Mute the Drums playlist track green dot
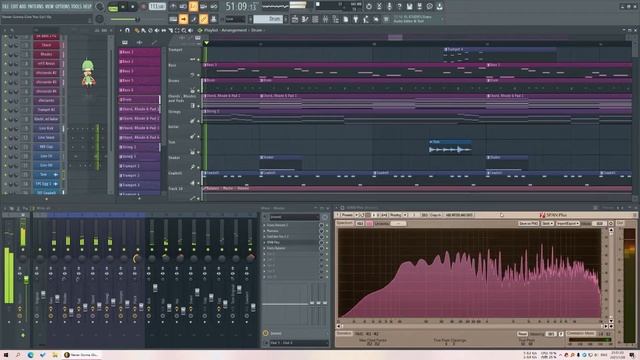 (199, 91)
